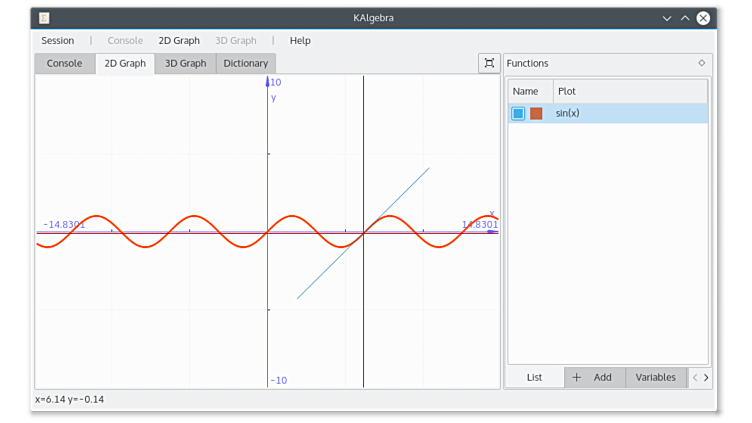The image size is (752, 423).
Task: Click the KAlgebra app icon in the title bar
Action: click(x=45, y=18)
